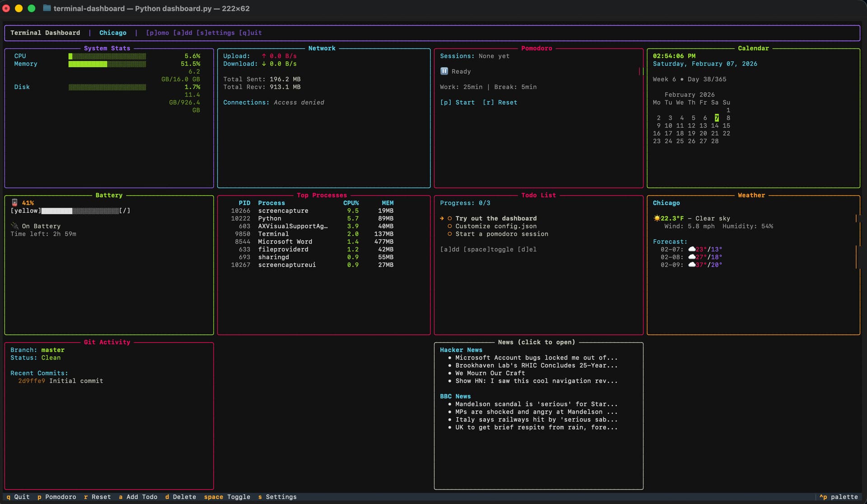Image resolution: width=867 pixels, height=504 pixels.
Task: Open 'Italy says railways hit' headline
Action: [536, 419]
